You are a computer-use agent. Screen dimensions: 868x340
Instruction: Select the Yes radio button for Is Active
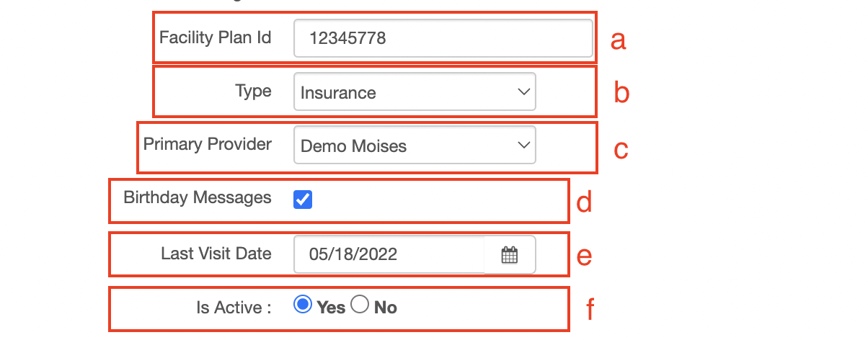(302, 305)
